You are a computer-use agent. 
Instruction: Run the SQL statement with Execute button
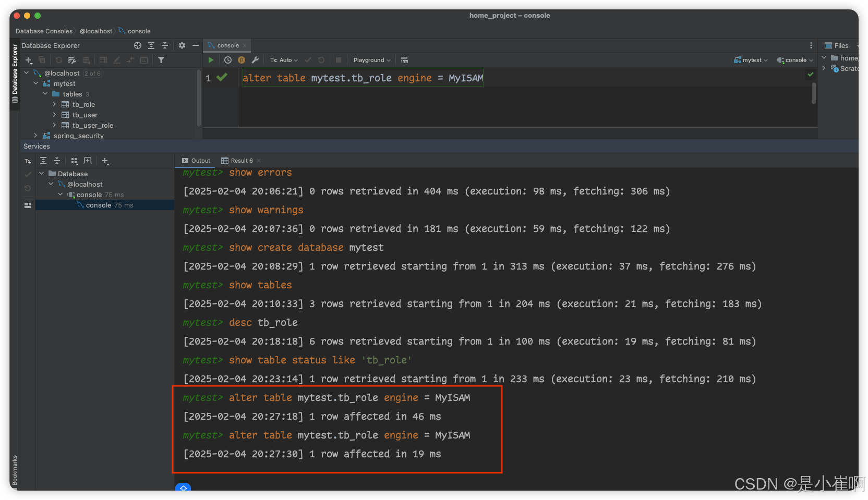(211, 60)
